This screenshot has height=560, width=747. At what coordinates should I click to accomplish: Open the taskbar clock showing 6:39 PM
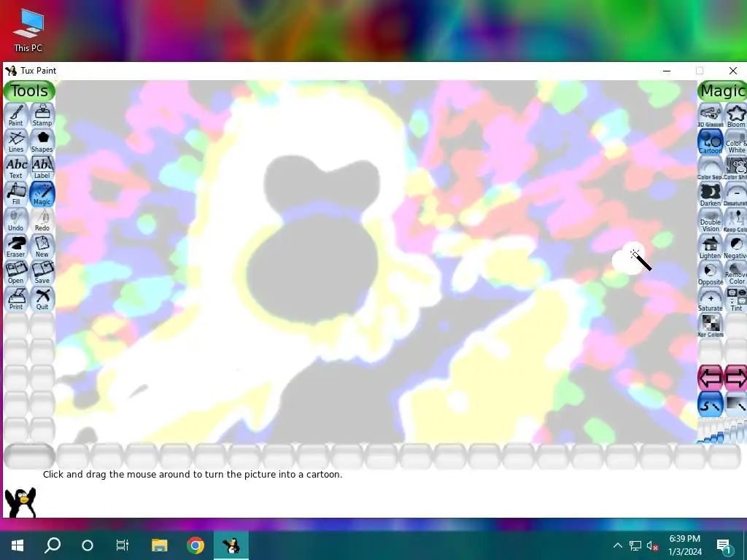point(685,545)
